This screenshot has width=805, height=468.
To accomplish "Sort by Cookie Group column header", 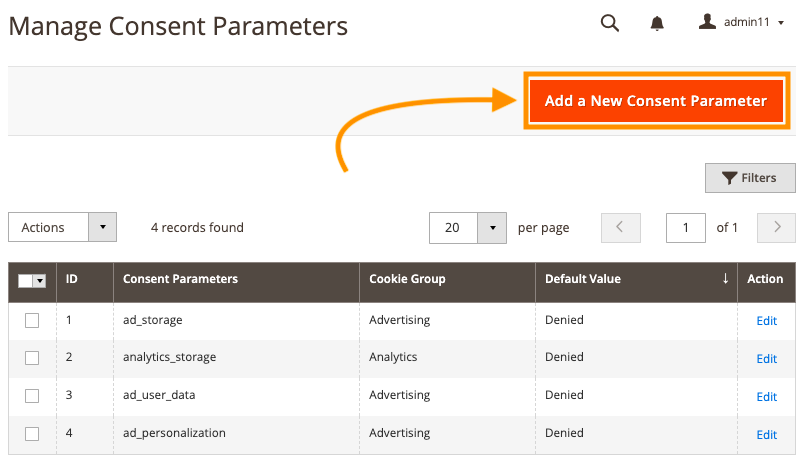I will coord(407,279).
